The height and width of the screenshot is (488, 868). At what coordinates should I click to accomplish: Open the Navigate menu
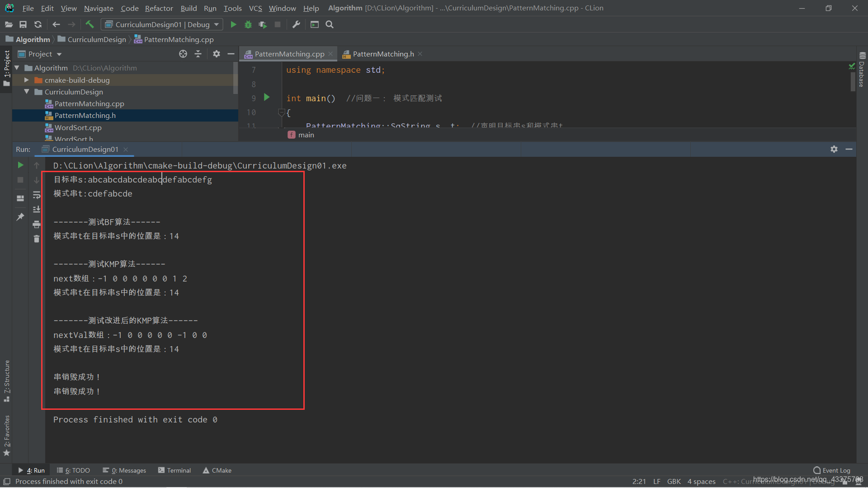click(99, 8)
